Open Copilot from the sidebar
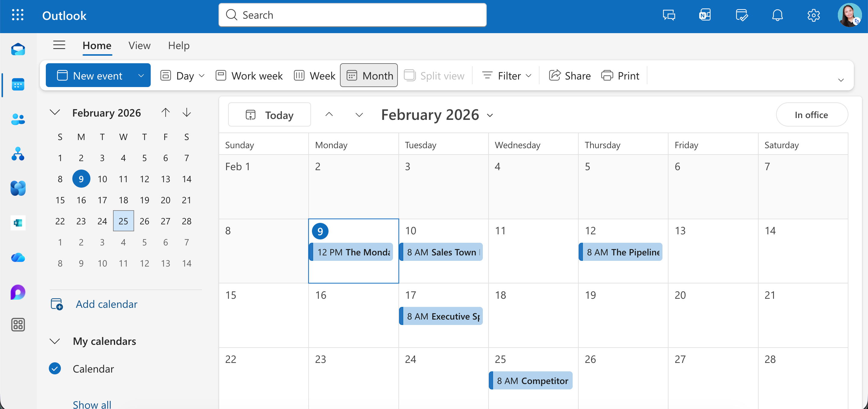 [18, 292]
